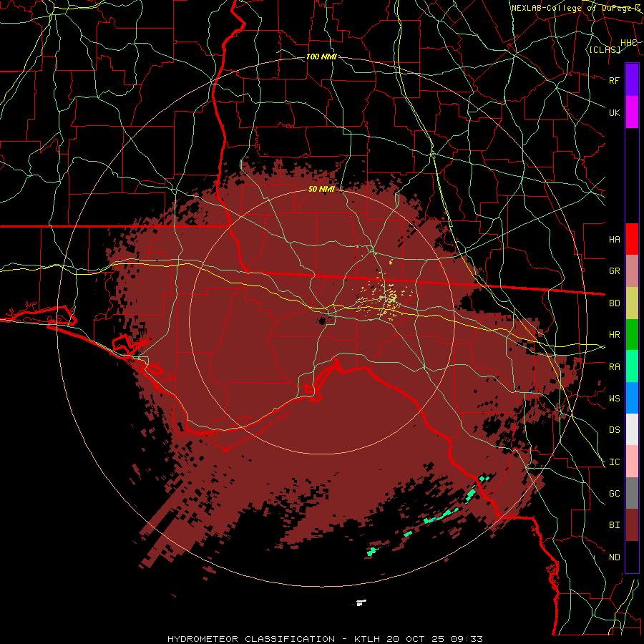Image resolution: width=644 pixels, height=644 pixels.
Task: Click the BD legend label
Action: [614, 303]
